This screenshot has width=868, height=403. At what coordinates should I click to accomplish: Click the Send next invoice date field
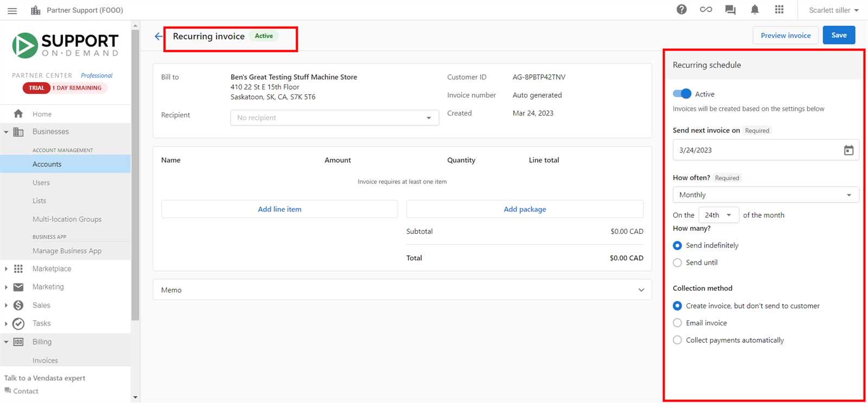(x=765, y=150)
